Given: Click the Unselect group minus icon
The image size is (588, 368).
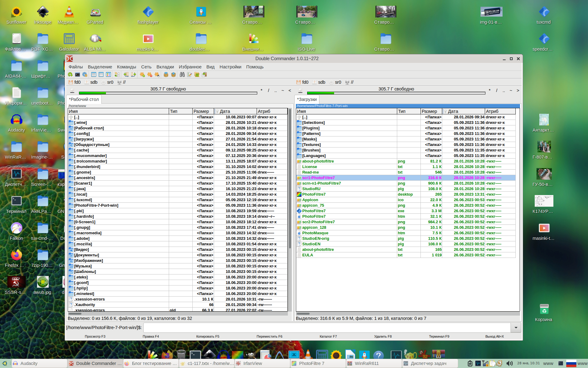Looking at the screenshot, I should click(x=150, y=75).
